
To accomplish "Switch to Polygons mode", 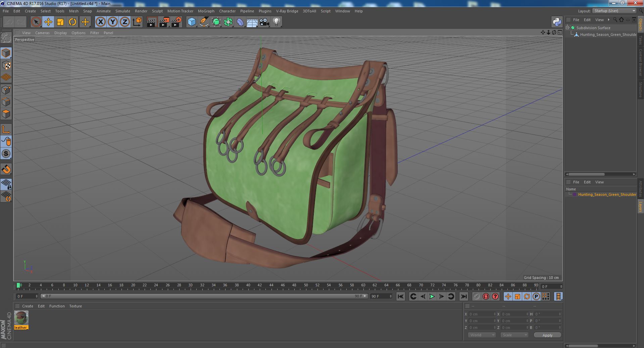I will coord(6,114).
